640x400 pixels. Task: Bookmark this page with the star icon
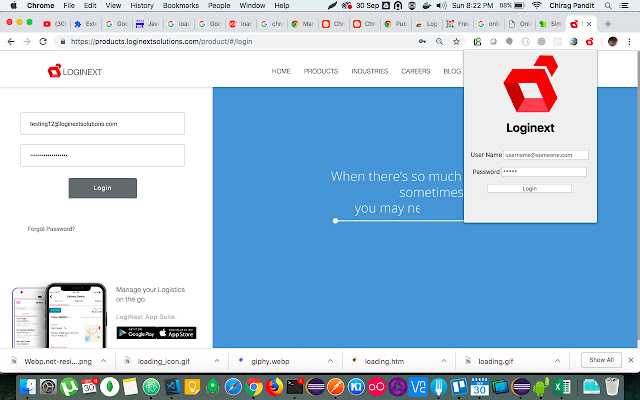coord(456,42)
